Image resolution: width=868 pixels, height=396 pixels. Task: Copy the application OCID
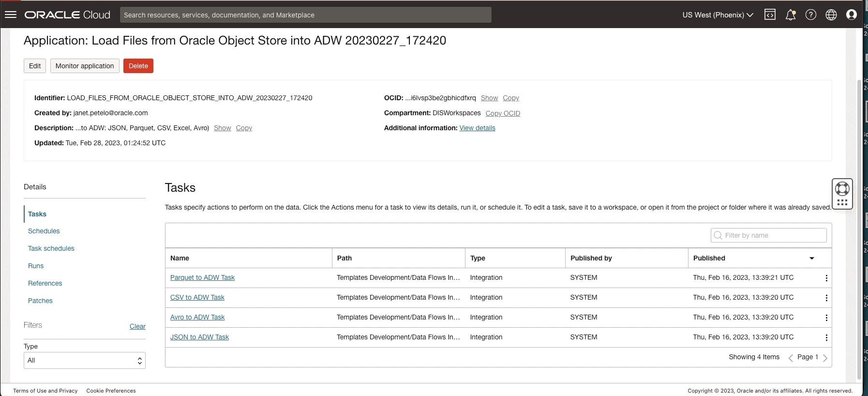pyautogui.click(x=511, y=98)
